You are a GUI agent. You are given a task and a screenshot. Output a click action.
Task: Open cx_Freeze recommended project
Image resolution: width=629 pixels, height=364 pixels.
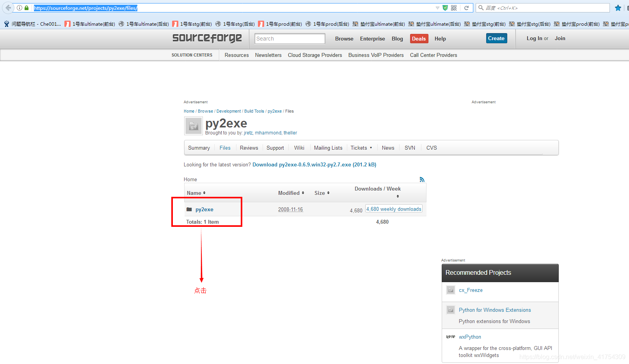[471, 290]
